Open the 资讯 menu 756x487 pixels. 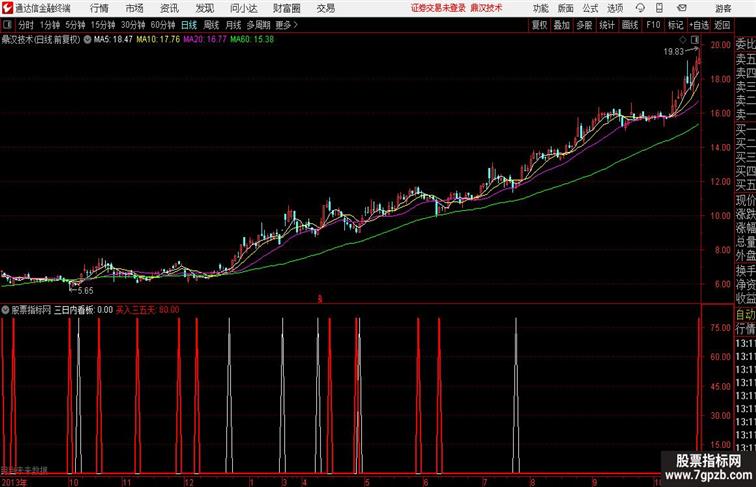169,8
